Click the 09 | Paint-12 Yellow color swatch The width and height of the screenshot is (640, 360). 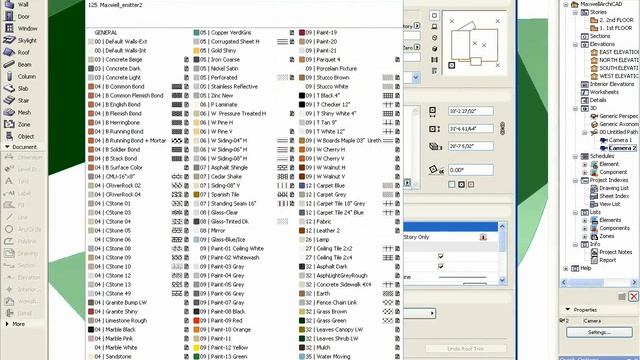196,348
